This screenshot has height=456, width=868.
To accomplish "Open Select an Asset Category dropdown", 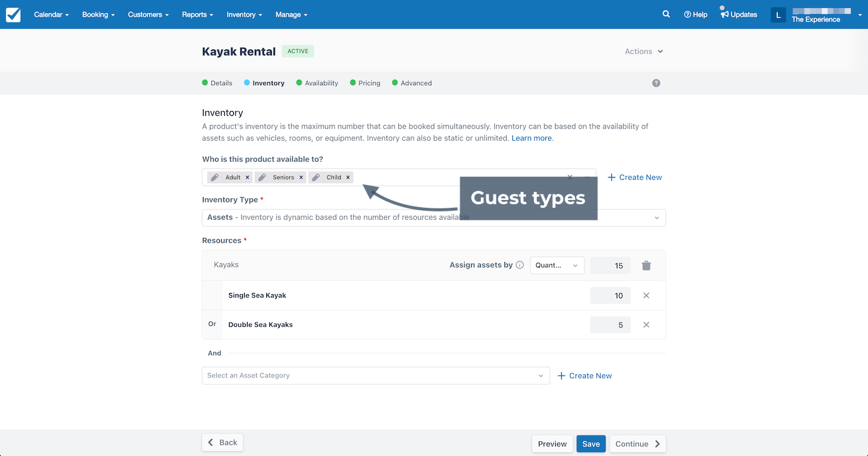I will point(376,376).
